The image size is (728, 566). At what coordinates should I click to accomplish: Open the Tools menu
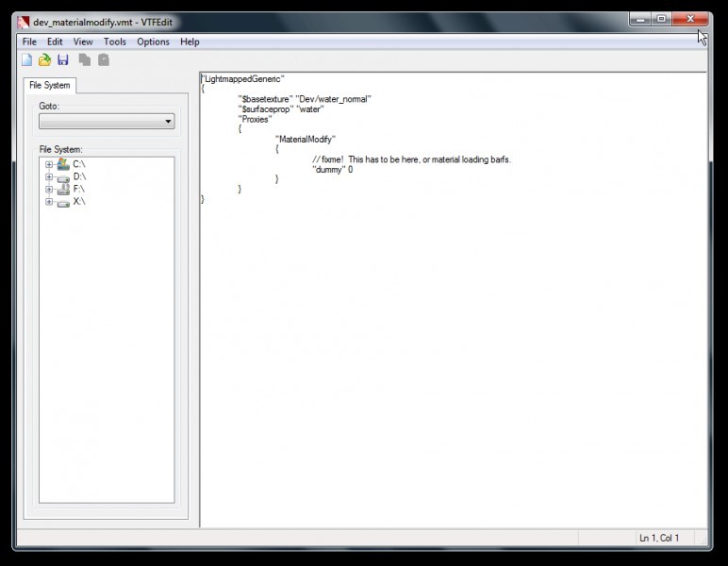point(115,42)
